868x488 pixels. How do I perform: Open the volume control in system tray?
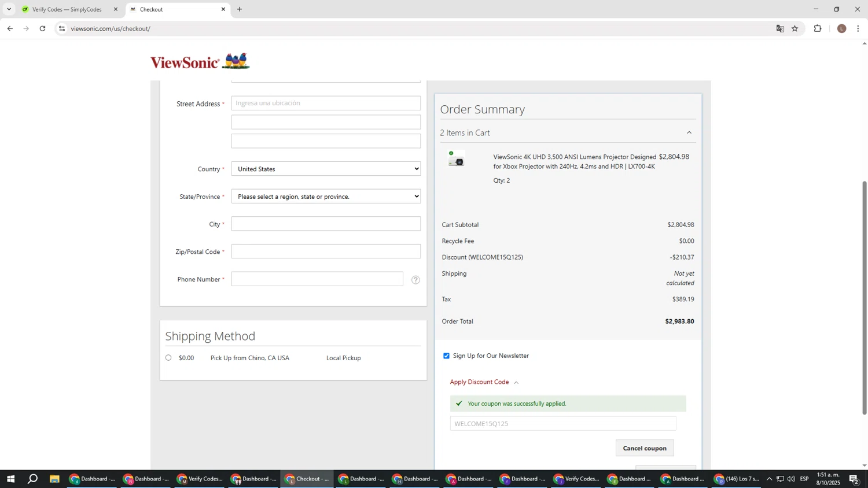click(791, 479)
